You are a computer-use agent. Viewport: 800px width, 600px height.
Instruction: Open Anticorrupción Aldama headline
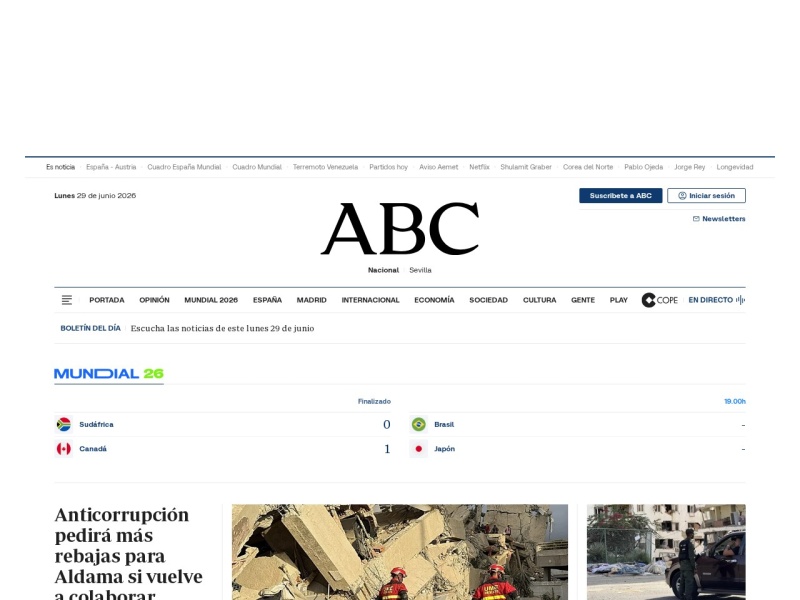tap(129, 554)
